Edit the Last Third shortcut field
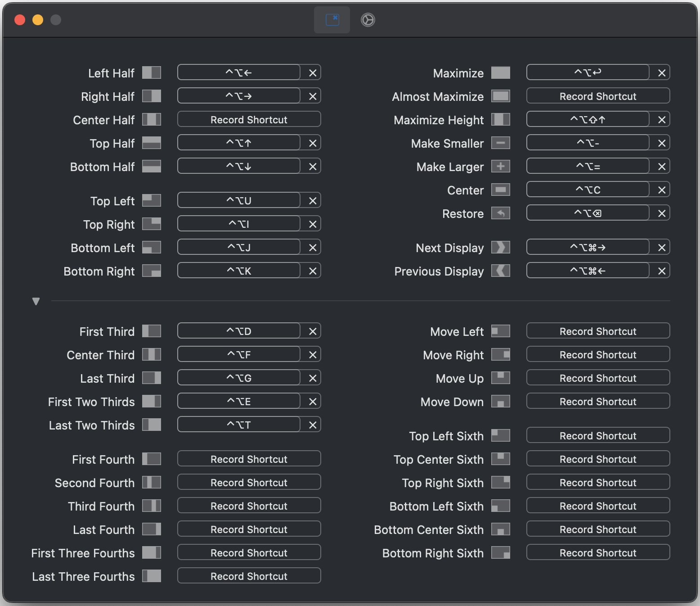The image size is (700, 606). (239, 378)
